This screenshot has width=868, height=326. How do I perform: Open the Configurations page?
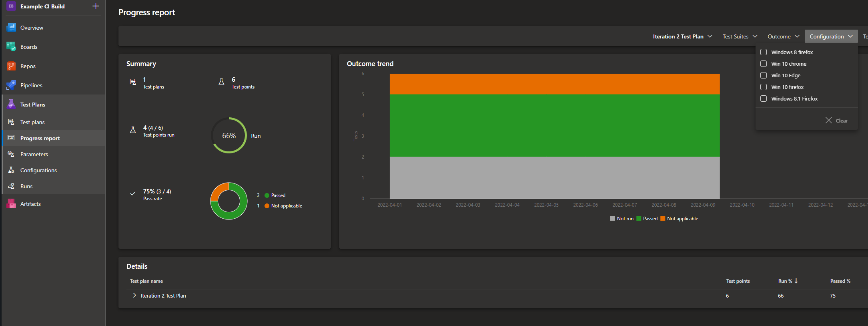38,170
